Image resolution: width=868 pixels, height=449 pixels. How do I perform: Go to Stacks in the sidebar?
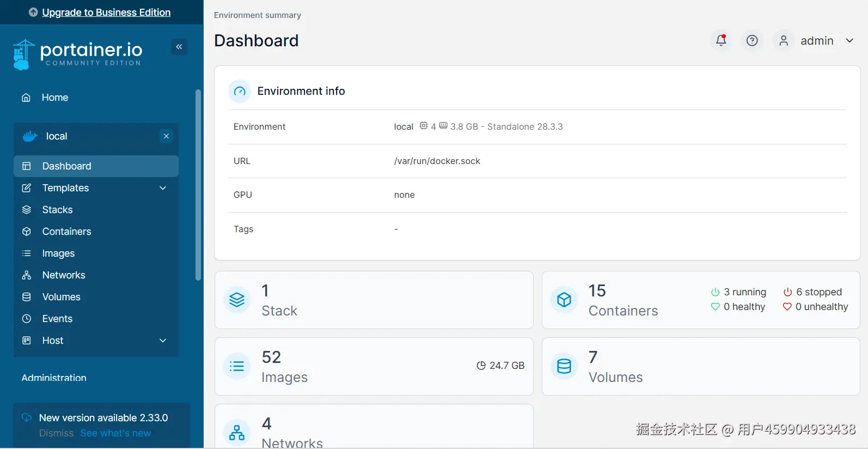(57, 210)
